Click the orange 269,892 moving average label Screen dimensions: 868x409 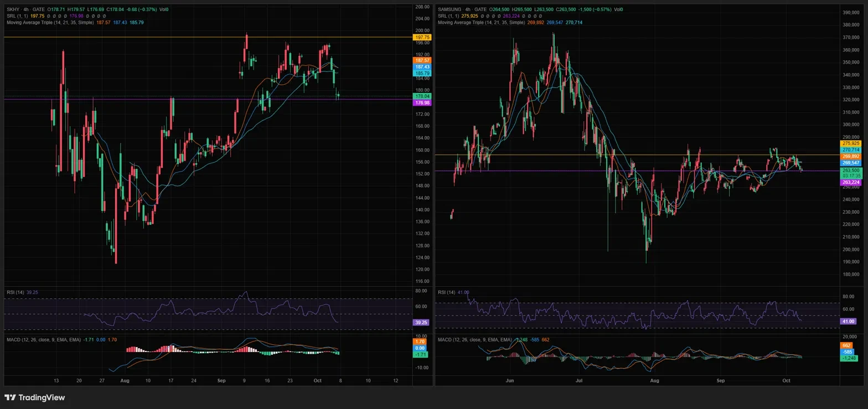tap(850, 157)
